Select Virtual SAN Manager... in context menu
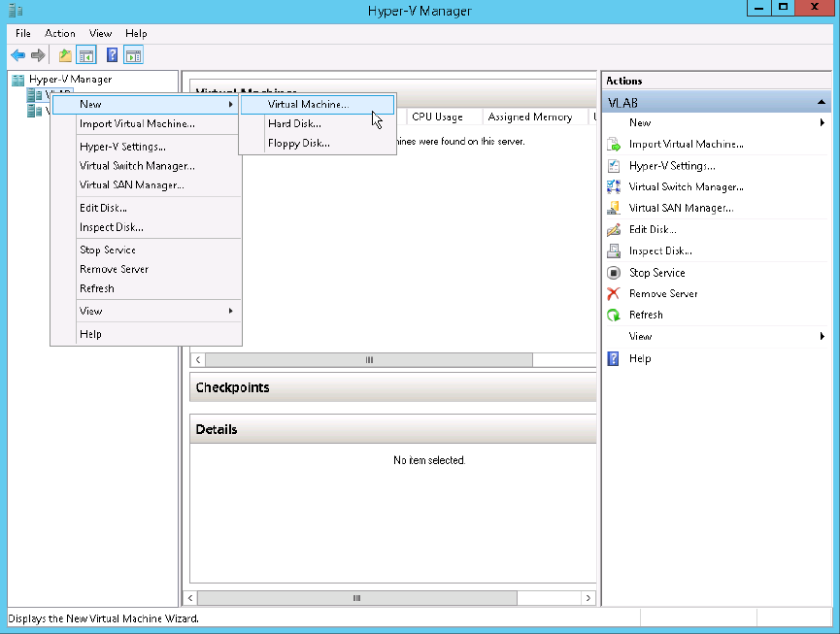The height and width of the screenshot is (634, 840). (x=145, y=185)
